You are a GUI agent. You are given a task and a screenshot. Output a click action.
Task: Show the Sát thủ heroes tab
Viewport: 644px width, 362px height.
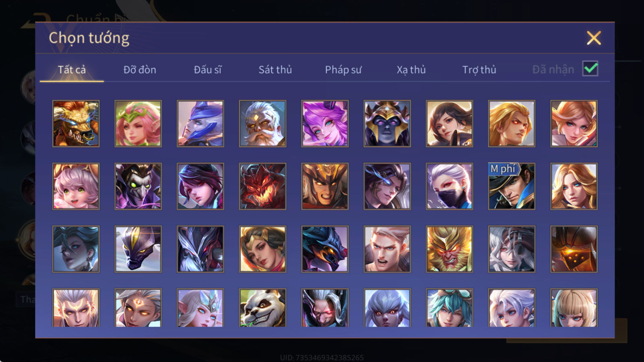275,70
